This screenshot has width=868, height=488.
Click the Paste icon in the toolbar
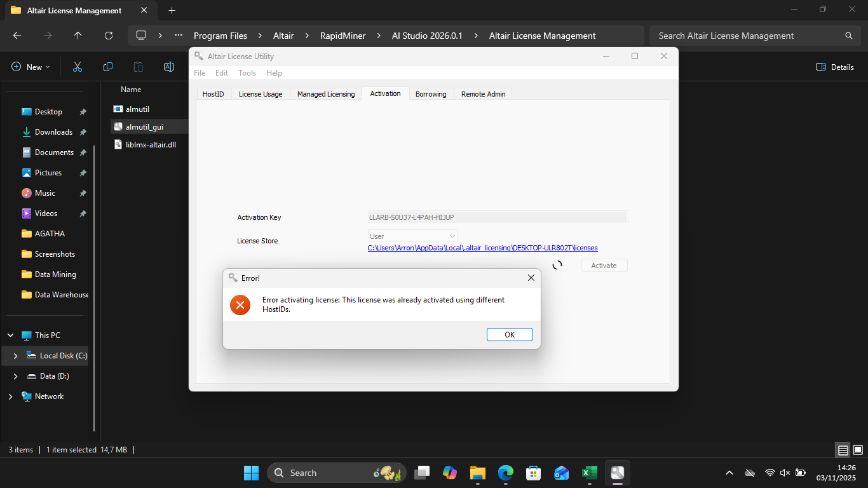(x=139, y=67)
